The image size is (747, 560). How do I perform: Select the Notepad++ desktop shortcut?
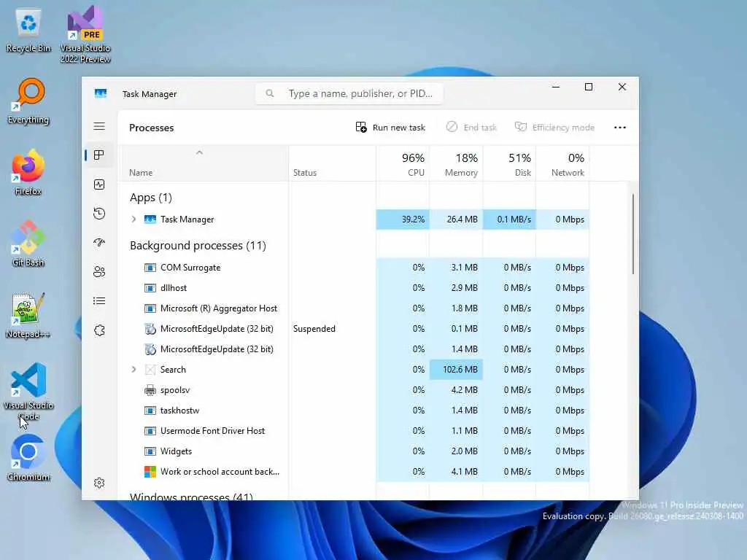coord(28,315)
